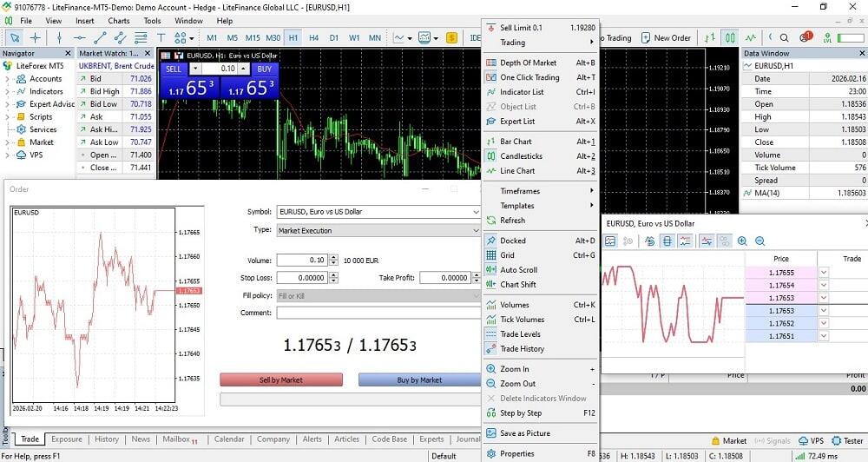Click the yellow dollar sign icon
Viewport: 868px width, 462px height.
point(451,37)
